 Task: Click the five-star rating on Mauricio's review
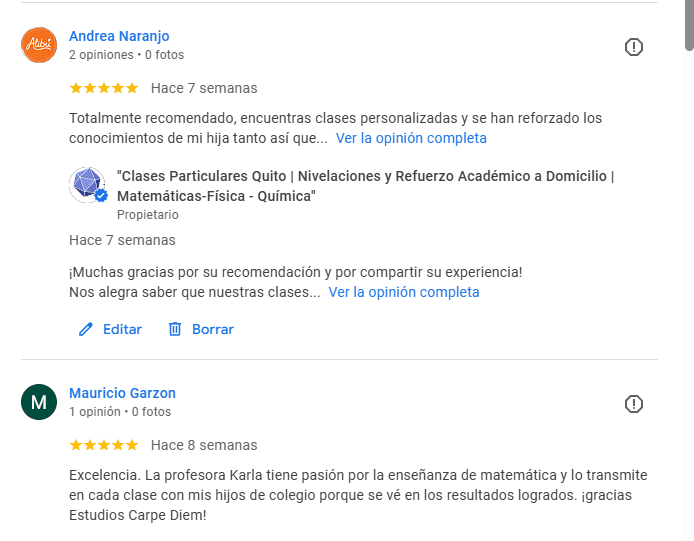[104, 445]
